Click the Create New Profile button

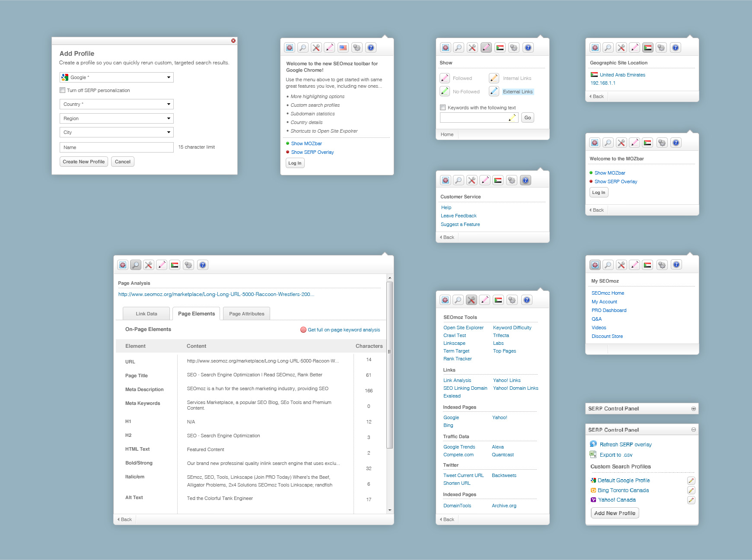coord(84,162)
